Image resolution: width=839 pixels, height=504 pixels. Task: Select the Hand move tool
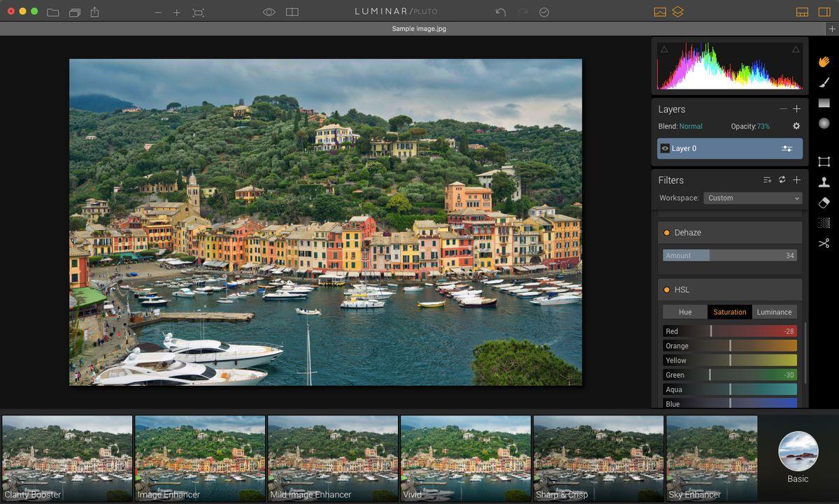tap(824, 62)
